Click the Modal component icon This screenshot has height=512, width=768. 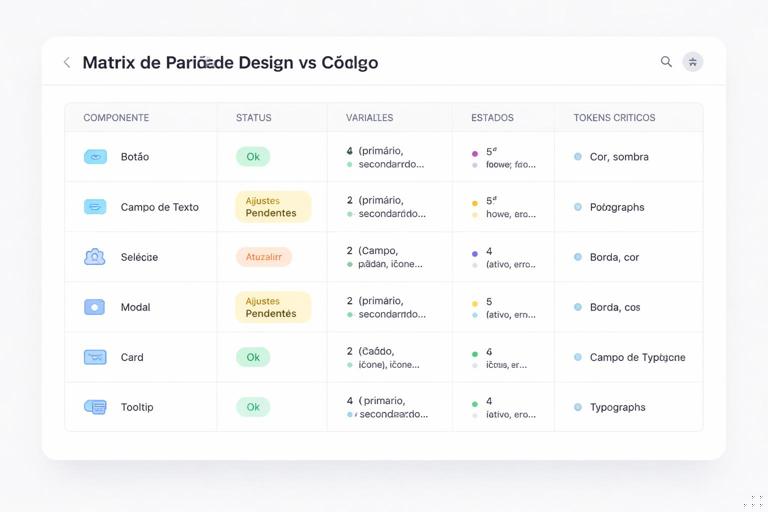(x=95, y=307)
